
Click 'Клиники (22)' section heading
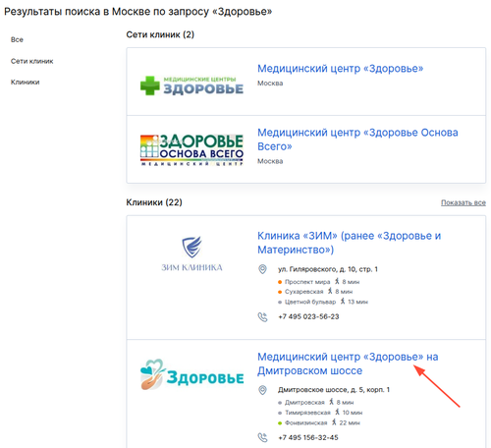point(154,202)
